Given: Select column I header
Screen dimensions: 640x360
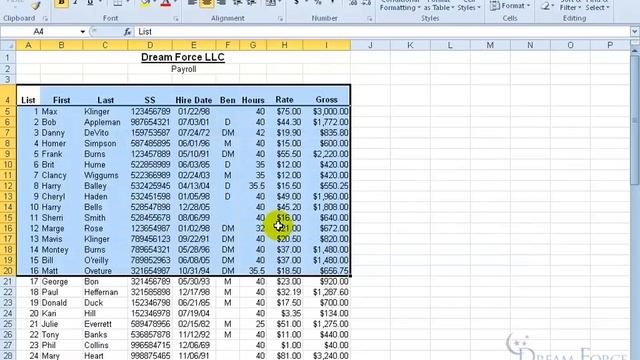Looking at the screenshot, I should pos(327,45).
